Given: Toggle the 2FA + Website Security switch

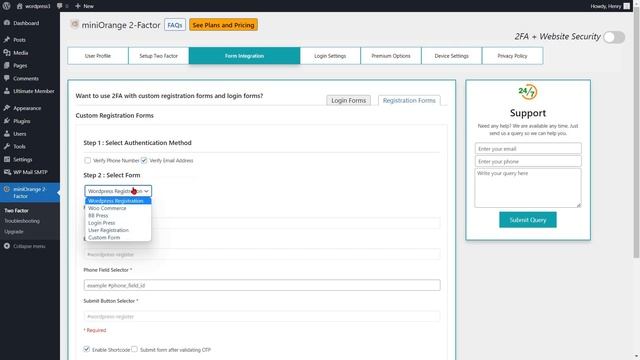Looking at the screenshot, I should [x=614, y=37].
